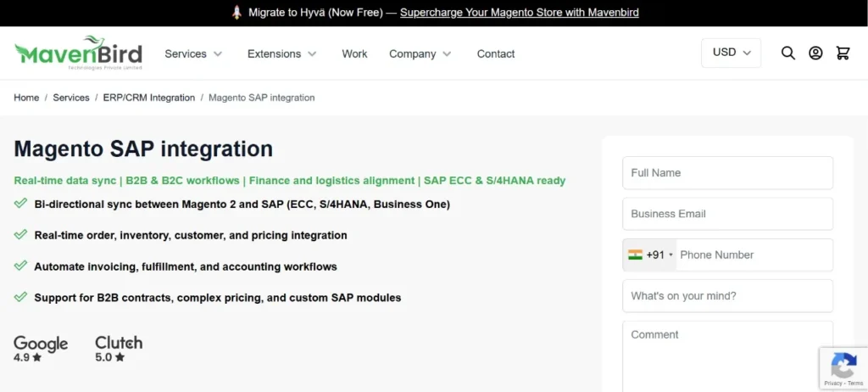The height and width of the screenshot is (392, 868).
Task: Go to ERP/CRM Integration breadcrumb
Action: coord(149,98)
